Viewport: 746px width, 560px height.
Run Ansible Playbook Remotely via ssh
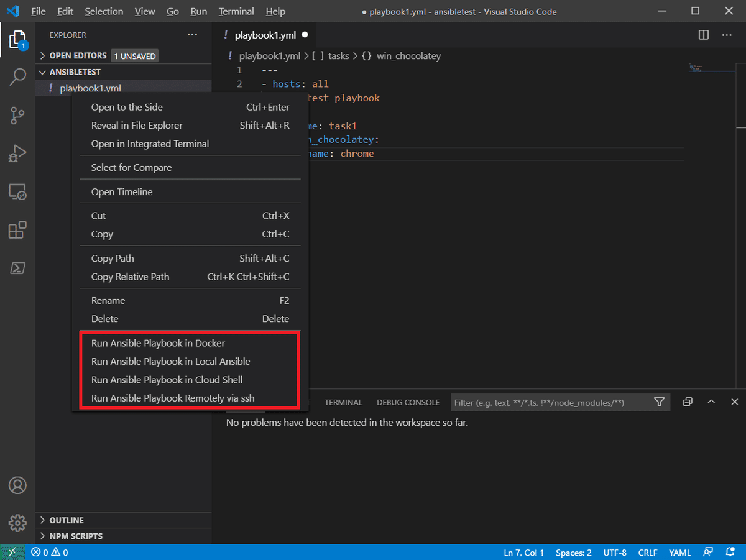click(x=190, y=398)
